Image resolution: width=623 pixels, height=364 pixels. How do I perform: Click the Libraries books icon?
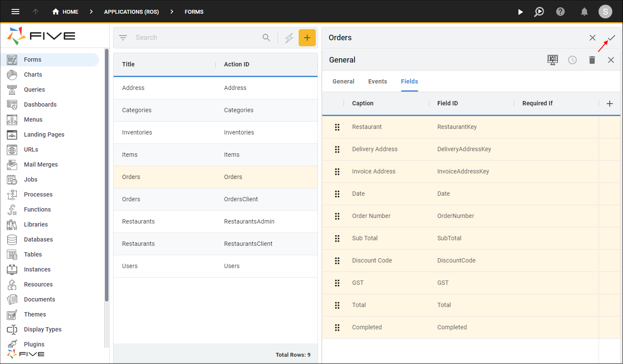(12, 224)
